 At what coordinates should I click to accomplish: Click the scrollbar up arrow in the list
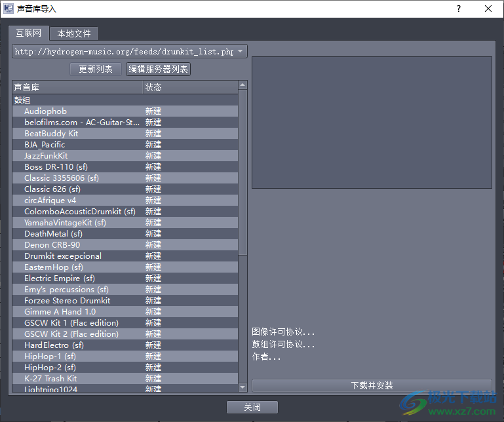click(242, 85)
